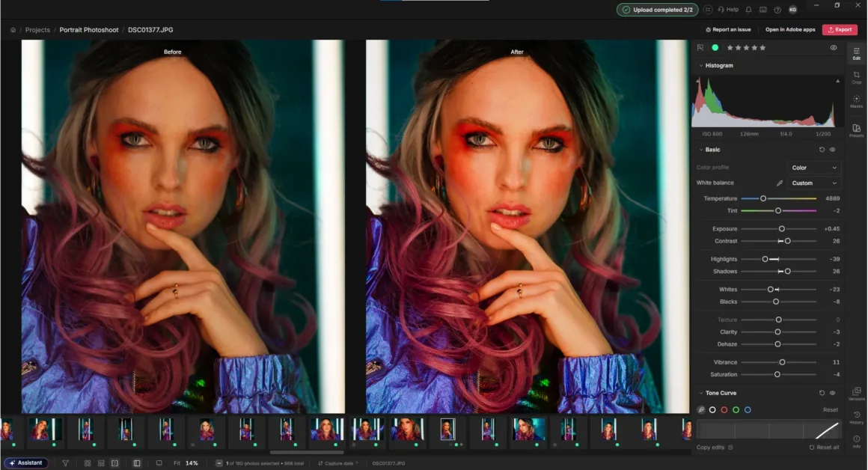
Task: Select the green curve channel
Action: click(x=736, y=409)
